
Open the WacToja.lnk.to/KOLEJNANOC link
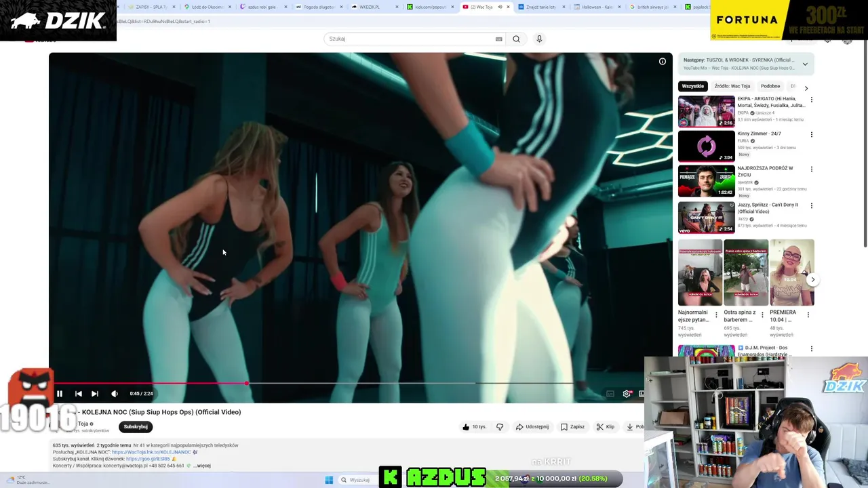[151, 452]
